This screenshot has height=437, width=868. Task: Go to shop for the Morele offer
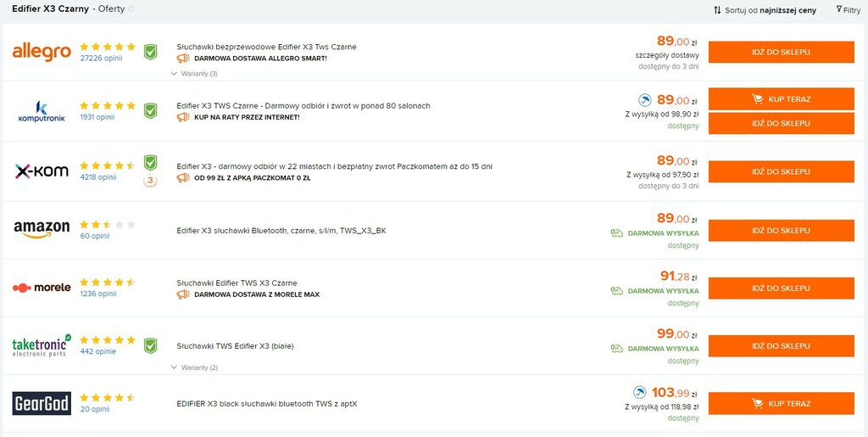pyautogui.click(x=781, y=288)
